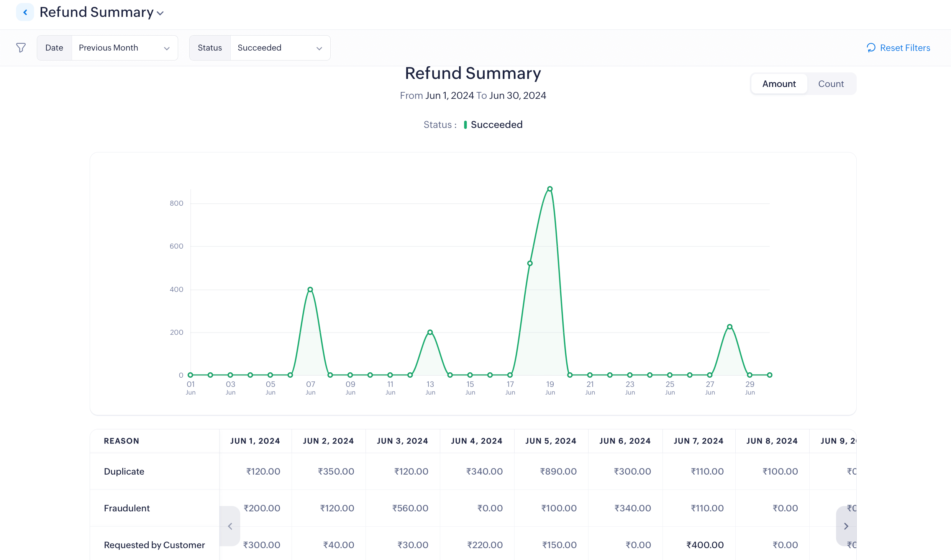This screenshot has height=560, width=951.
Task: Click the Reset Filters link
Action: [x=905, y=48]
